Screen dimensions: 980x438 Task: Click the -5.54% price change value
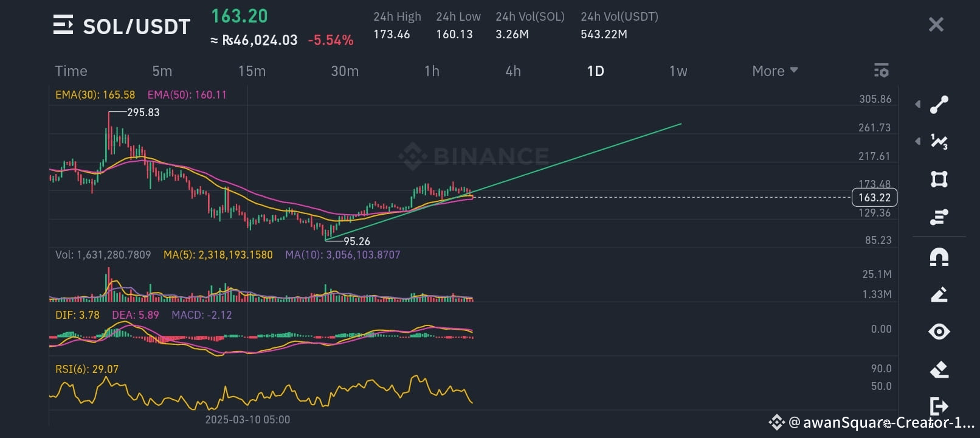click(331, 40)
